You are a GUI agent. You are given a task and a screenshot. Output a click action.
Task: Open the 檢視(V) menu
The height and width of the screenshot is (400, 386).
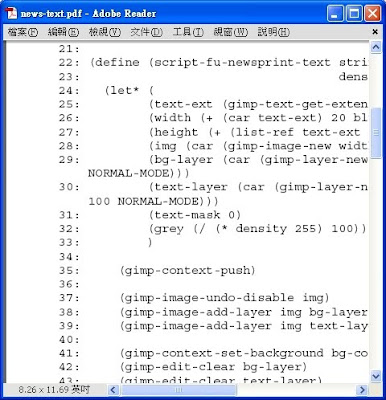tap(104, 32)
